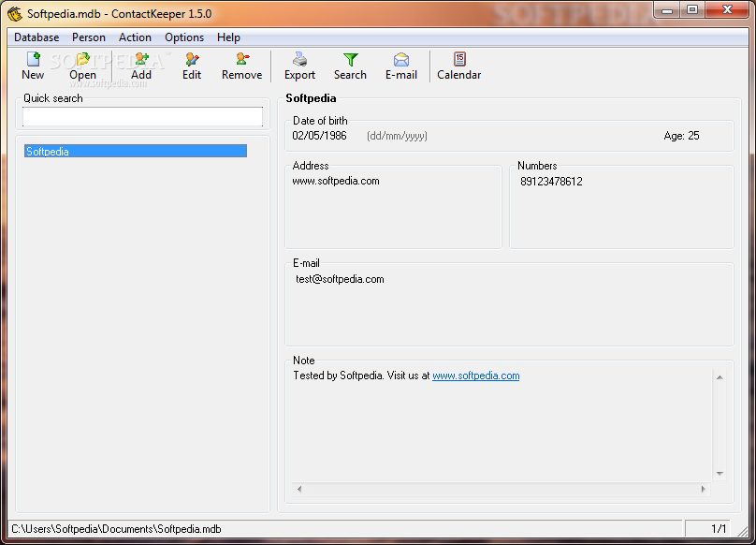Screen dimensions: 756x545
Task: Send E-mail via toolbar icon
Action: (401, 66)
